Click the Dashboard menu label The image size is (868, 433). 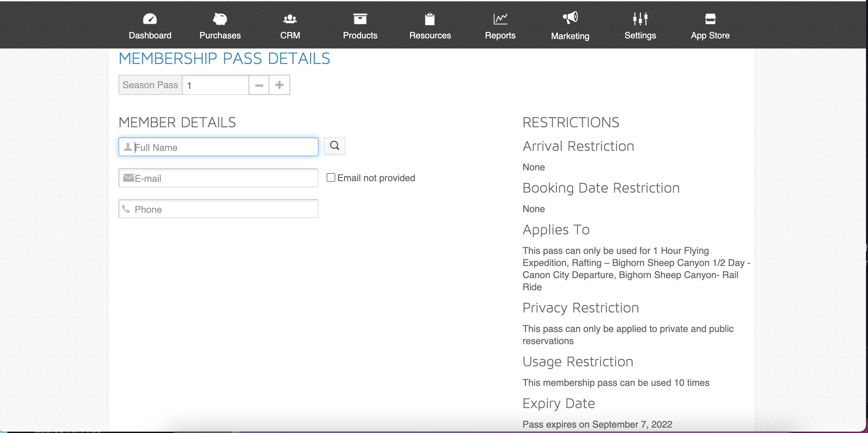[x=150, y=35]
